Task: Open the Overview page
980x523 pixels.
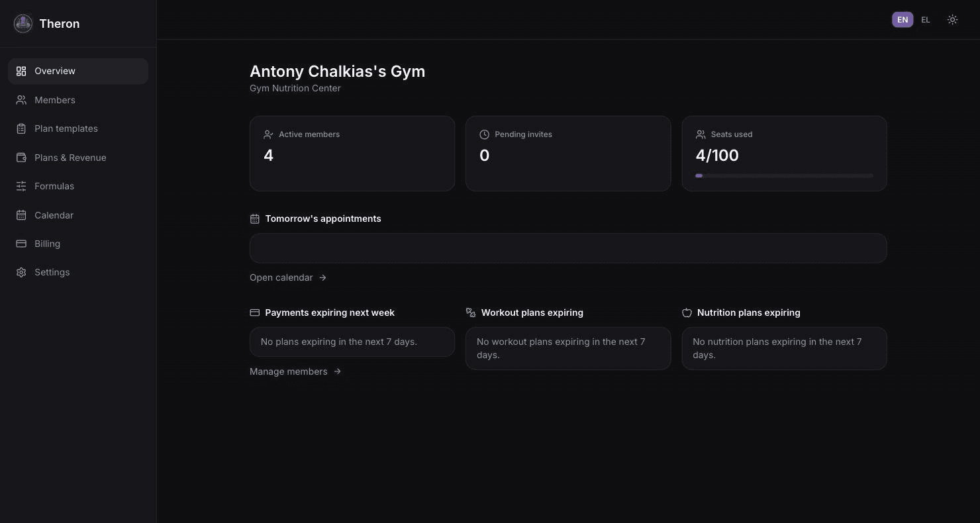Action: coord(78,71)
